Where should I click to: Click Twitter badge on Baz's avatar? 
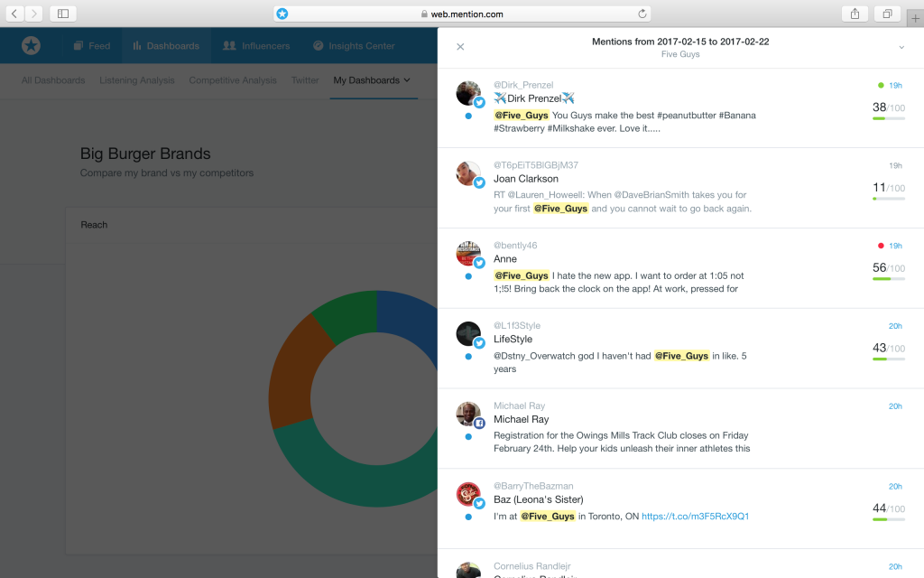pyautogui.click(x=479, y=504)
